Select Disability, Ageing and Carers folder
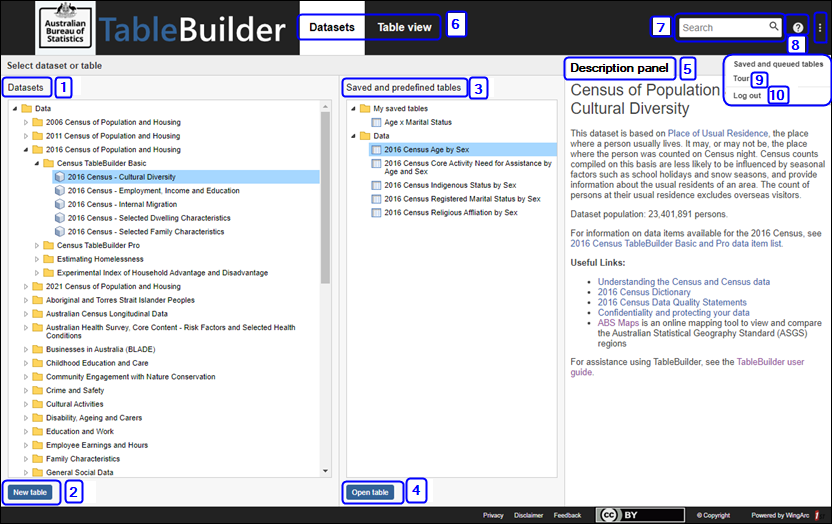 pyautogui.click(x=94, y=418)
